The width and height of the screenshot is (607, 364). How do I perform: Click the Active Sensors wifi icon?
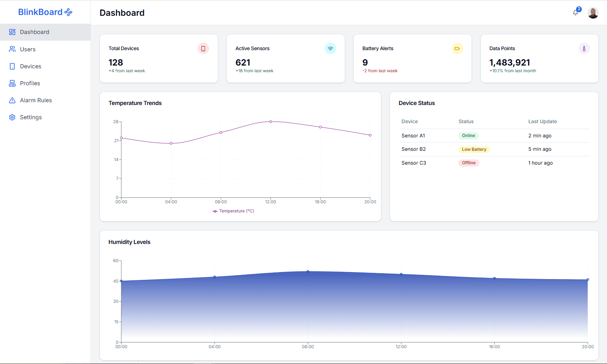click(x=330, y=49)
